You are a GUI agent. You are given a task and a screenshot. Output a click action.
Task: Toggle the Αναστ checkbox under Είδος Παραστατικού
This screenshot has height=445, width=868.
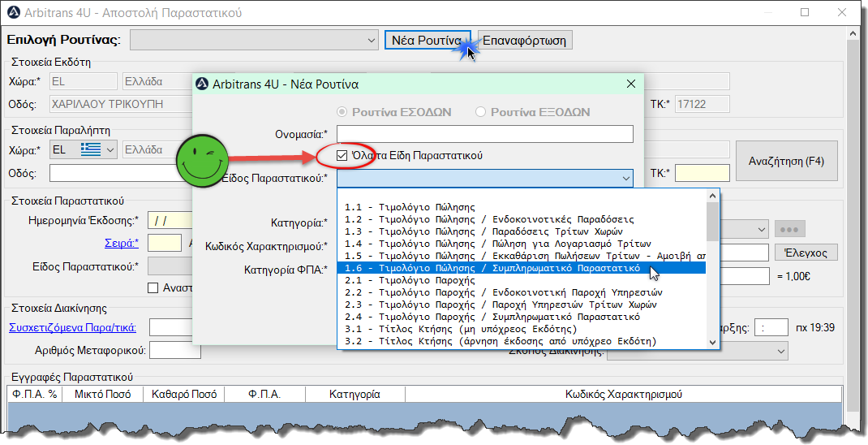point(153,288)
